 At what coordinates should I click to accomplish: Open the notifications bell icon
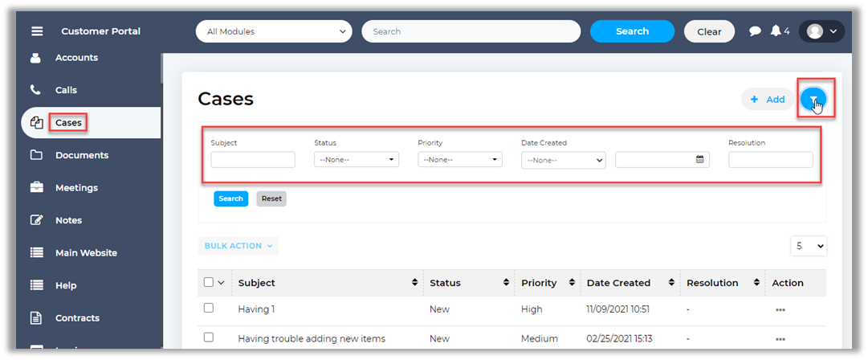point(776,31)
